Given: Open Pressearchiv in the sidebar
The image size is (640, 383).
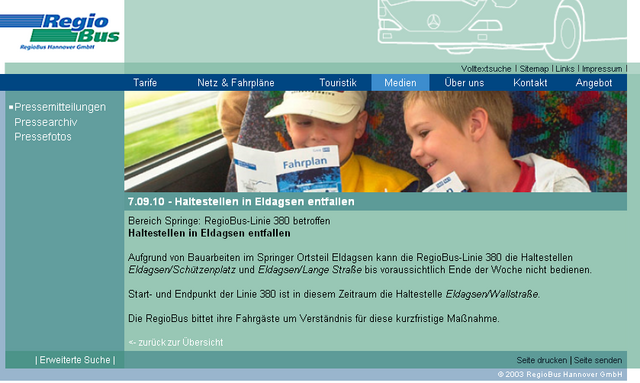Looking at the screenshot, I should pos(46,122).
